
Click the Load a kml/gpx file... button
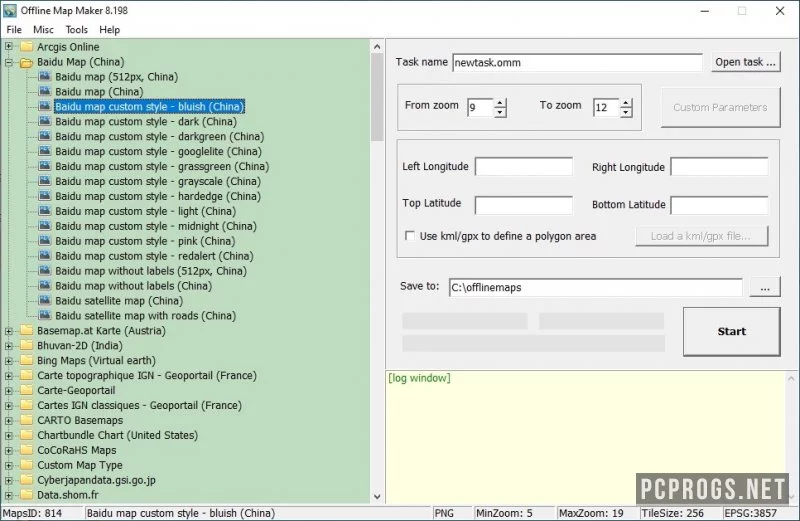(x=702, y=236)
